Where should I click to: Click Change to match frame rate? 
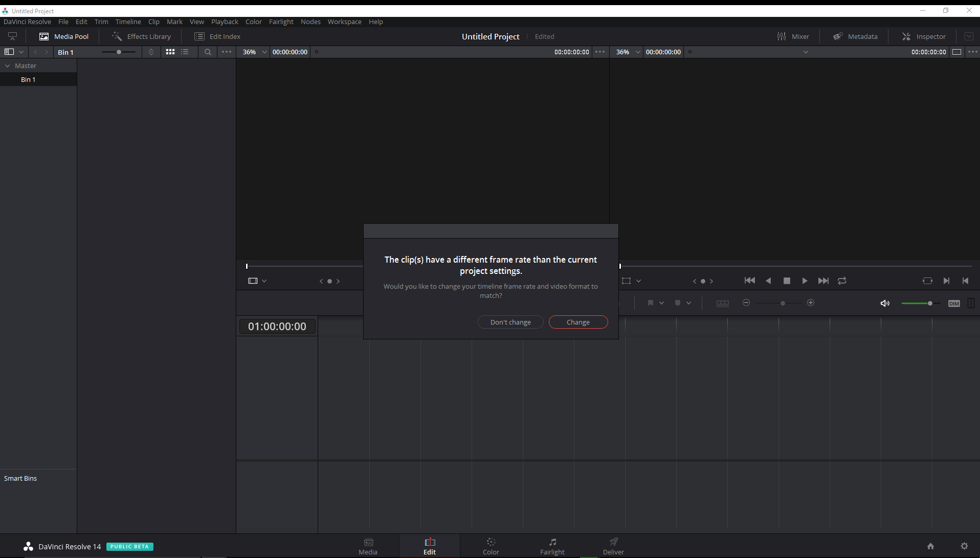click(578, 322)
